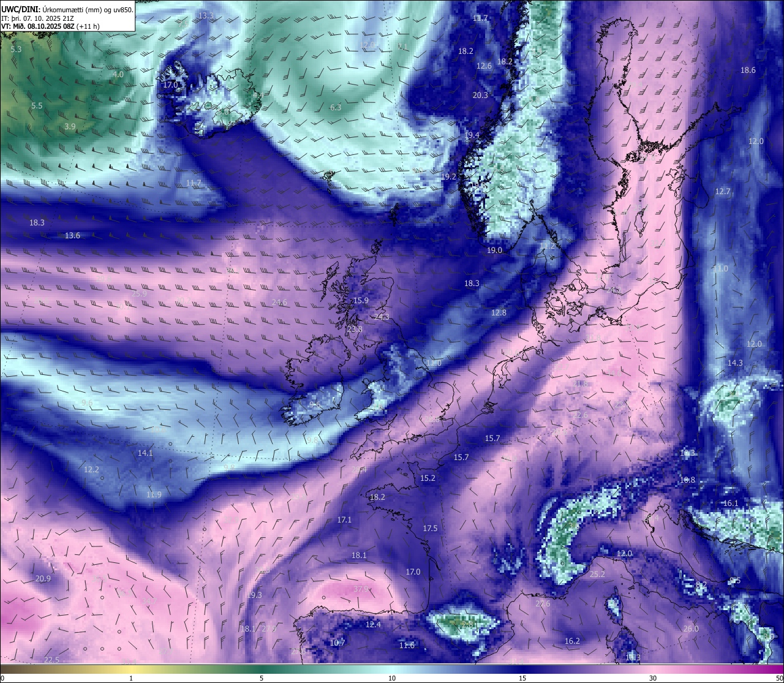Click the 15.9 value over Scotland

click(361, 300)
